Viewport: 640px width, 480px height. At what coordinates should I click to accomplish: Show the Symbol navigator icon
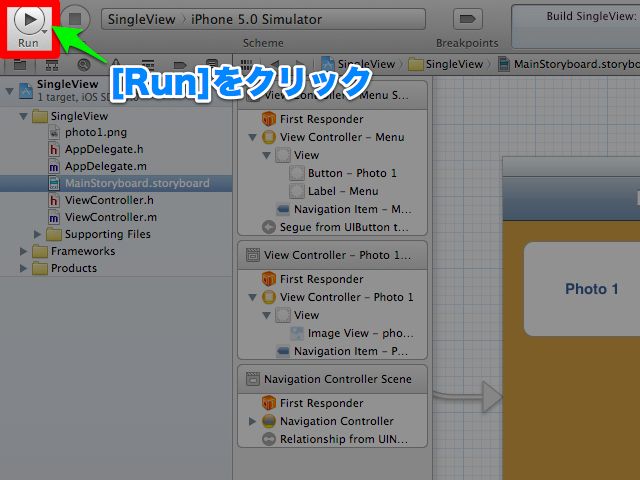pyautogui.click(x=52, y=64)
